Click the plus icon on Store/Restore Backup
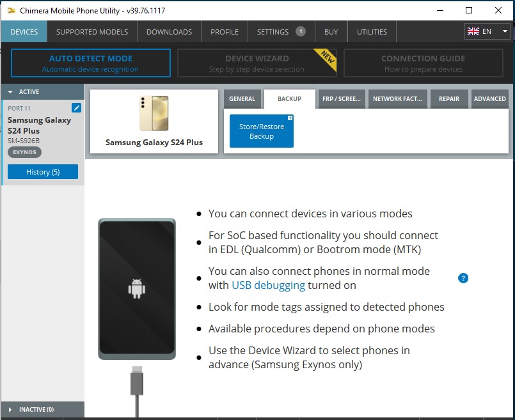 click(290, 118)
